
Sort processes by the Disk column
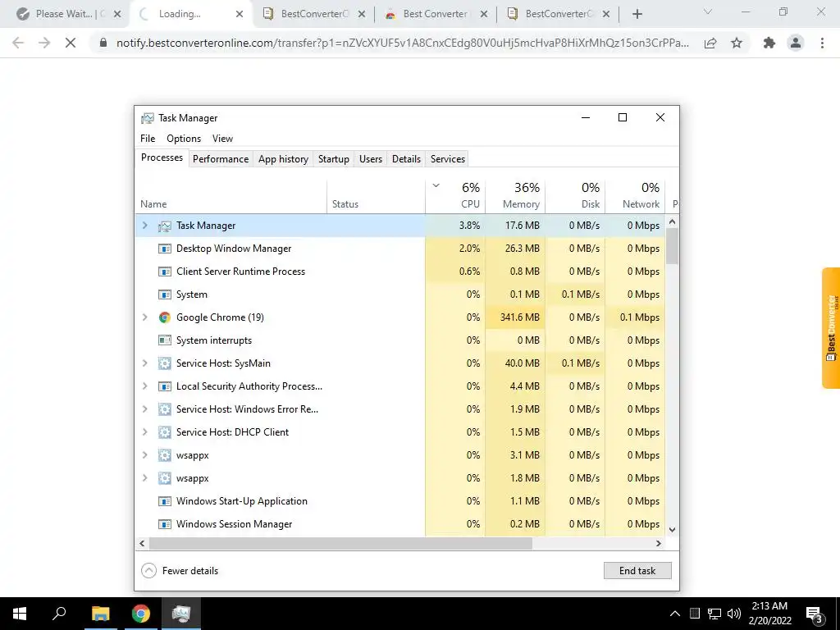[575, 196]
